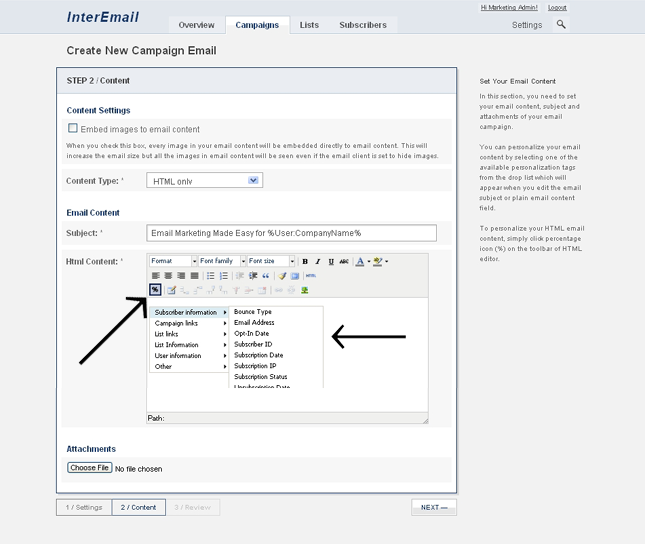Click the Logout link
The height and width of the screenshot is (544, 645).
pos(557,8)
